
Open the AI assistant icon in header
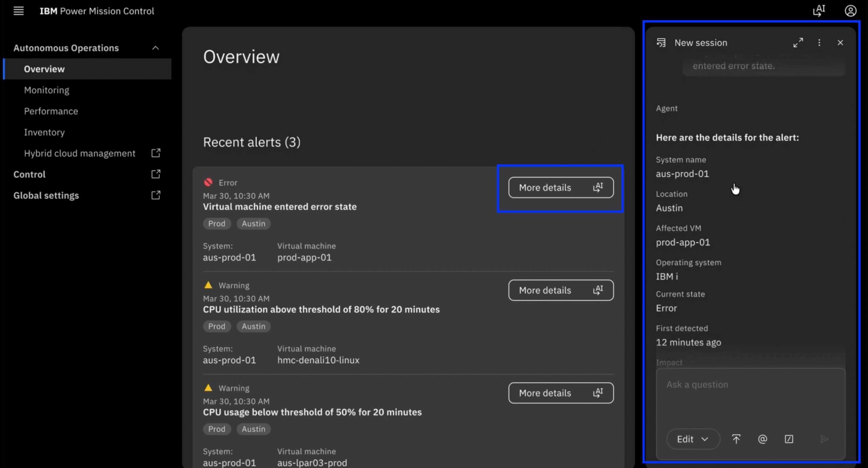(x=819, y=11)
